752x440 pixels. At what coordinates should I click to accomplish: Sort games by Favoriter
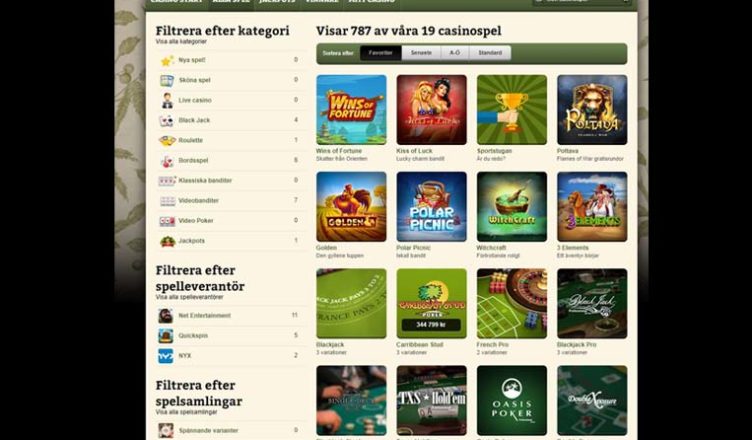pyautogui.click(x=381, y=53)
